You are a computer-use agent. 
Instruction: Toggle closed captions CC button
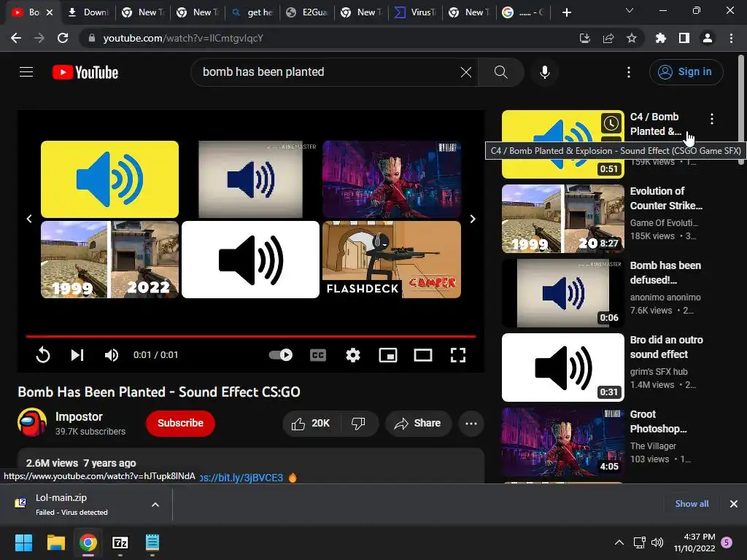point(318,355)
